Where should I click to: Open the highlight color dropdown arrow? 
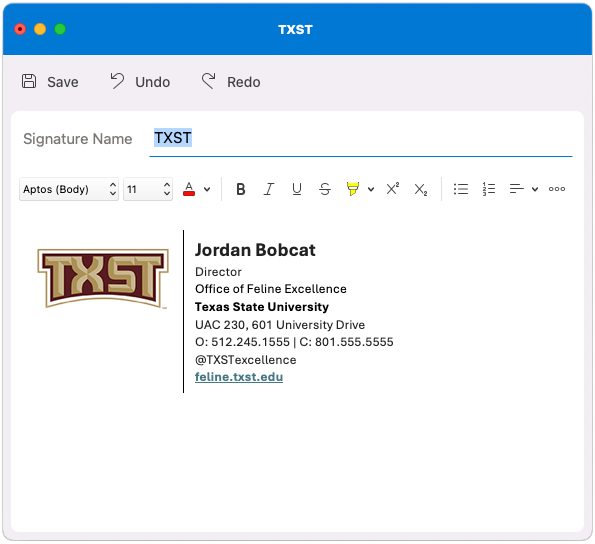click(371, 189)
